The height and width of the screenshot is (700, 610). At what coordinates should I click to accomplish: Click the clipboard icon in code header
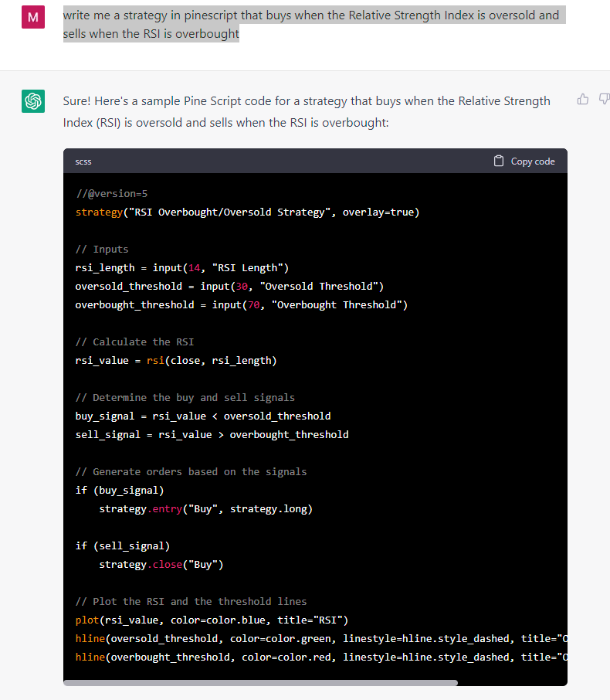[499, 161]
